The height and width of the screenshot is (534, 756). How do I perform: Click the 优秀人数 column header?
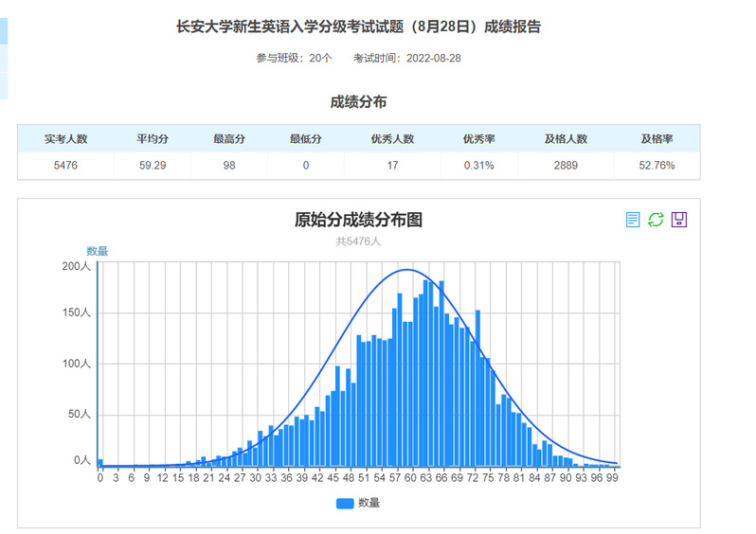pos(392,139)
